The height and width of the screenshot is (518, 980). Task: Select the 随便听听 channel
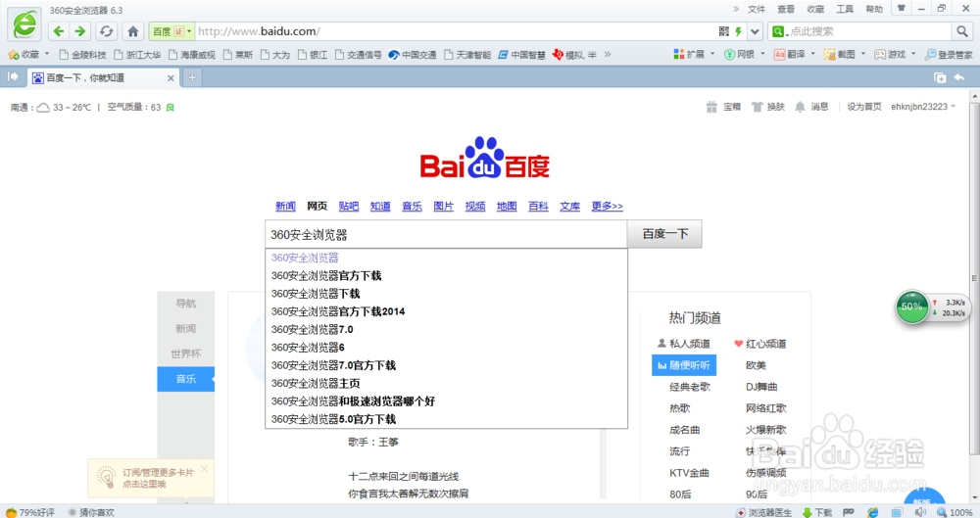(684, 365)
